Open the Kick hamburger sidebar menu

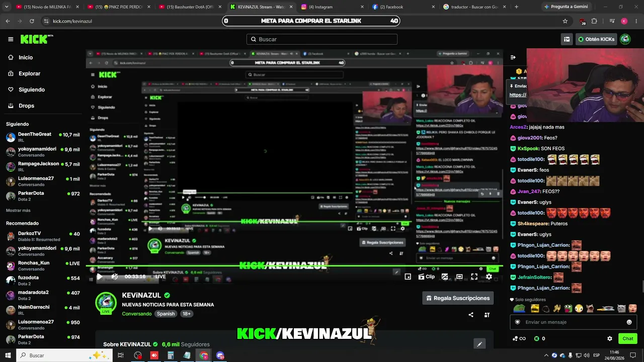[11, 39]
